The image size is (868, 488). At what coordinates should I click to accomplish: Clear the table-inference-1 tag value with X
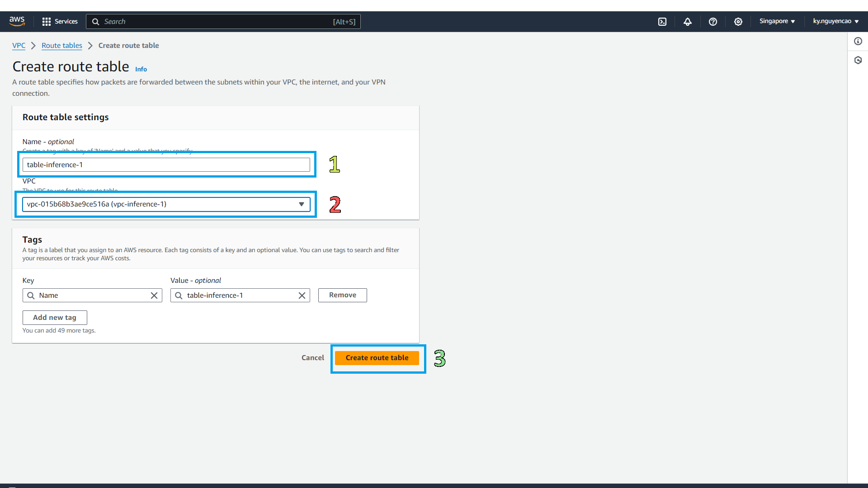(x=302, y=296)
